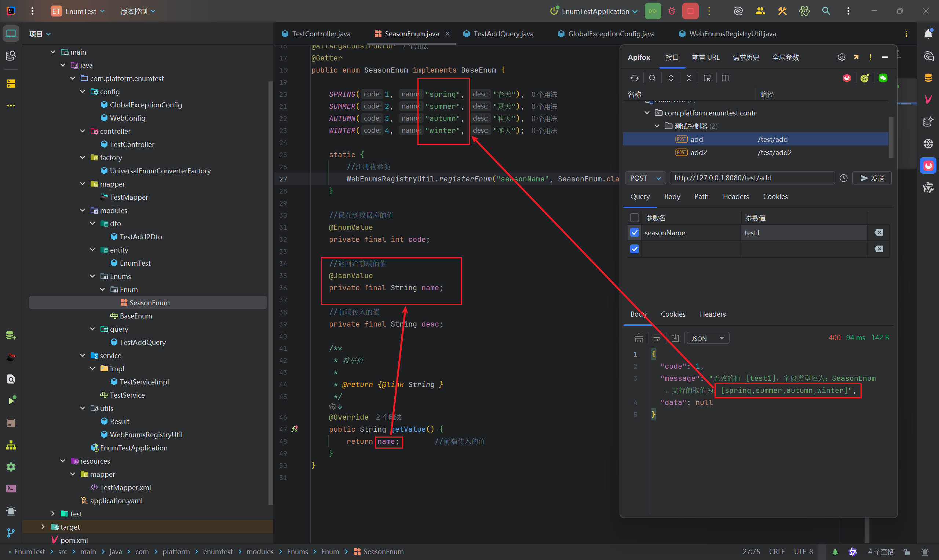Open the Terminal tool window icon

pyautogui.click(x=11, y=489)
